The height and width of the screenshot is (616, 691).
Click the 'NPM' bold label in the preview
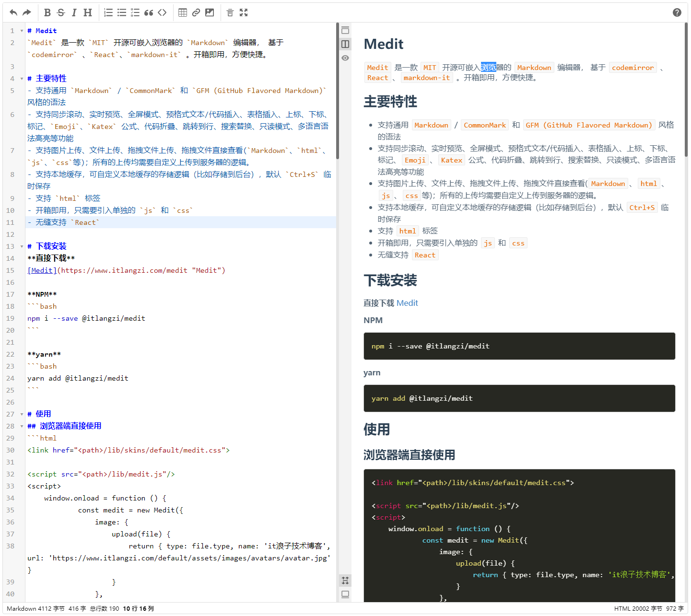pos(373,320)
